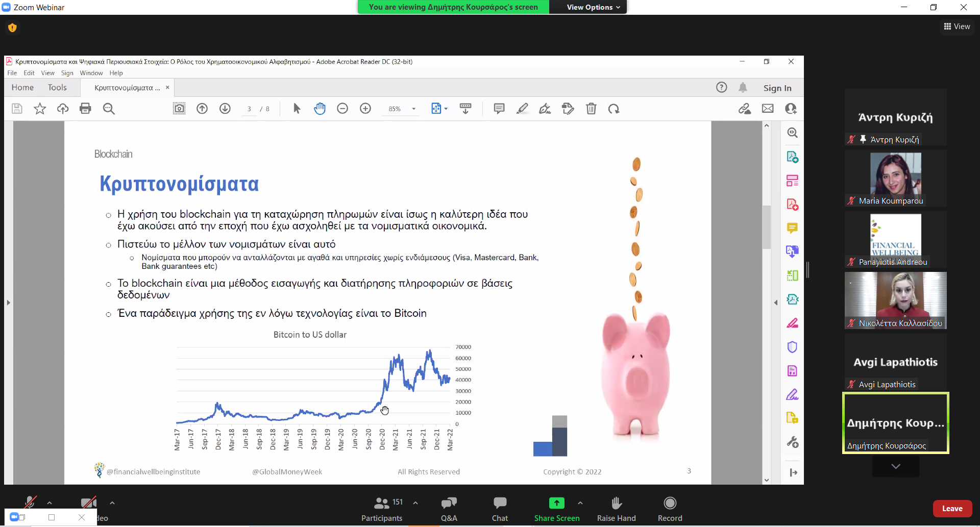980x527 pixels.
Task: Bookmark the document with the star icon
Action: pyautogui.click(x=40, y=109)
